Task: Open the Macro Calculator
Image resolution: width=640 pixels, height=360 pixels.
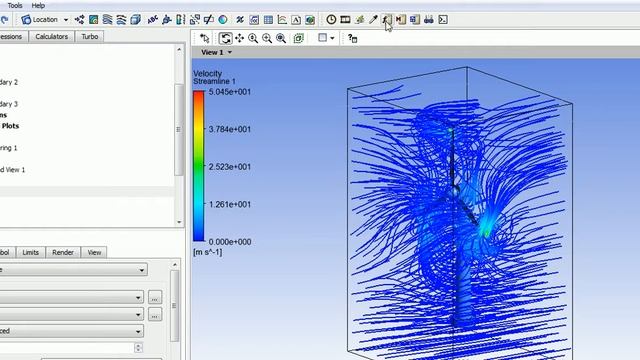Action: coord(401,20)
